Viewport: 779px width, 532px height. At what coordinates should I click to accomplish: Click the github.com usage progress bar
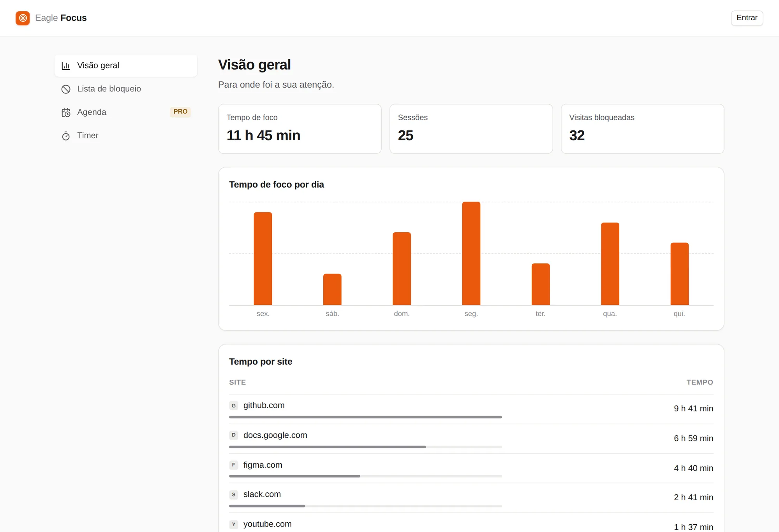pyautogui.click(x=365, y=417)
